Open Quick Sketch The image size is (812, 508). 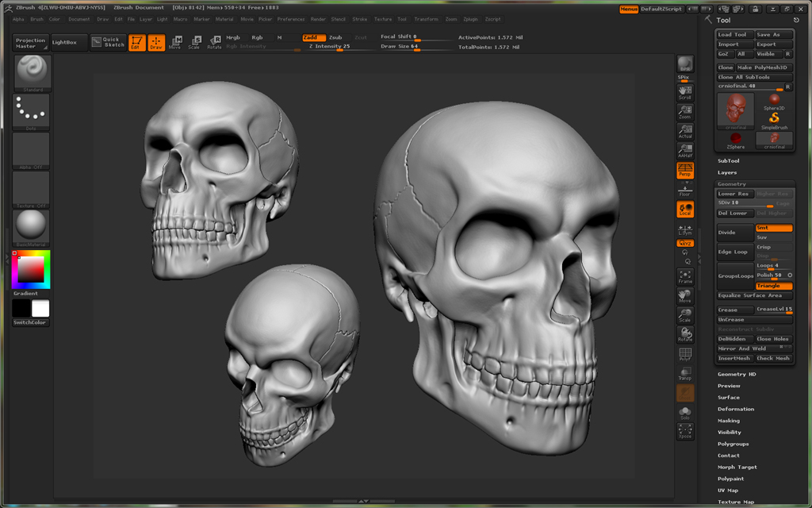pyautogui.click(x=108, y=42)
